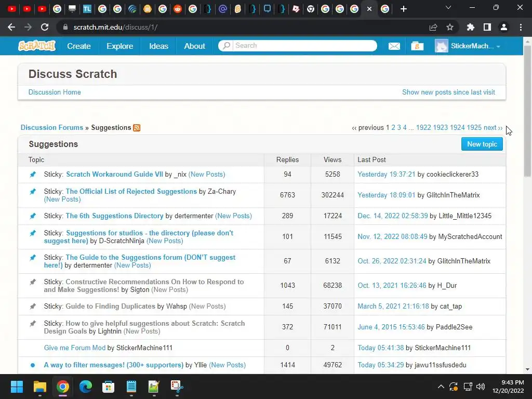Open the About menu item
The width and height of the screenshot is (532, 399).
[x=194, y=46]
